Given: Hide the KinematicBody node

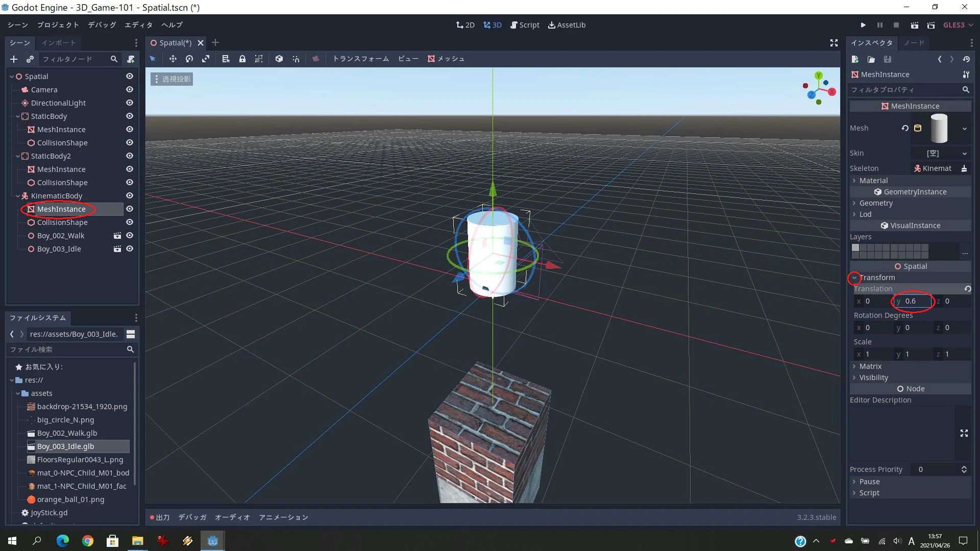Looking at the screenshot, I should [x=130, y=196].
